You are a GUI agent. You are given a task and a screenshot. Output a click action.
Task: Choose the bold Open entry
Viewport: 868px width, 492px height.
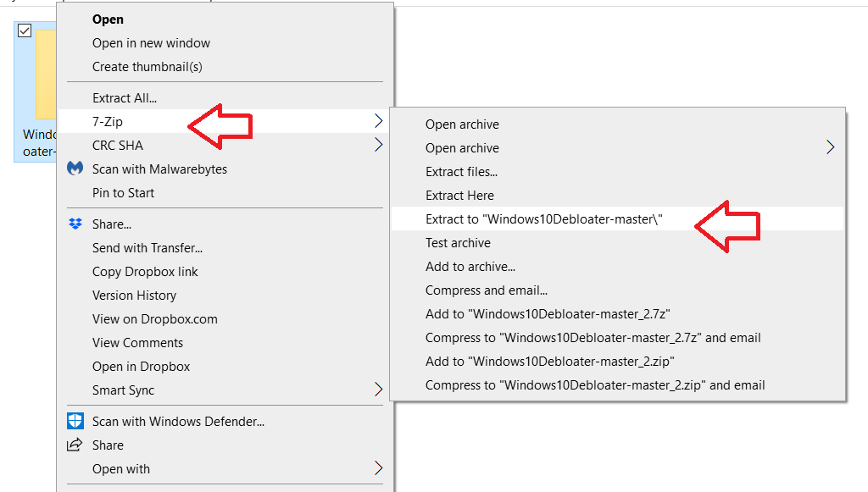click(108, 19)
